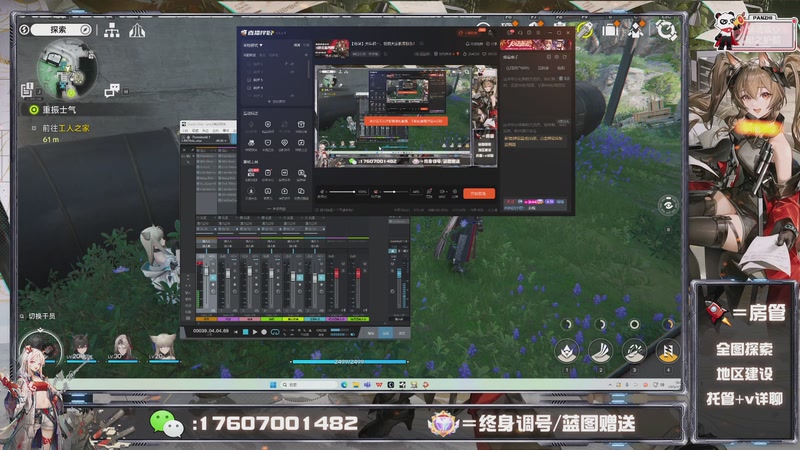Click the rightmost tab at Studio One bottom right

pyautogui.click(x=402, y=333)
